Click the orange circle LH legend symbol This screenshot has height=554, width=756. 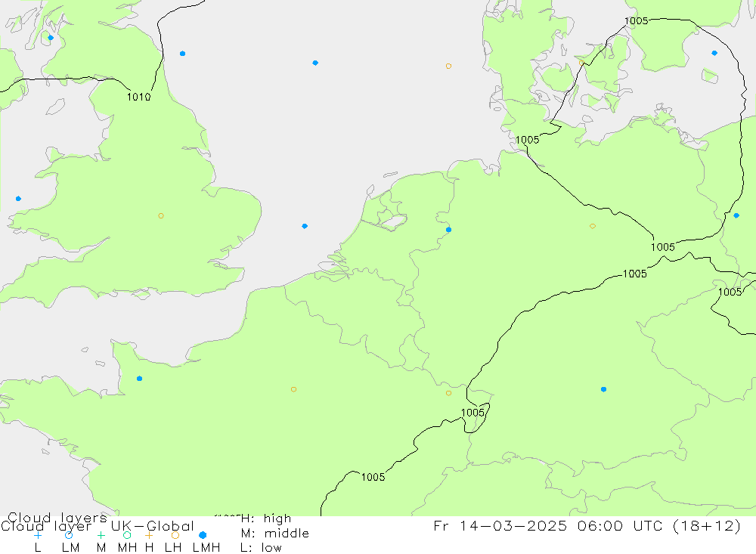[x=175, y=535]
